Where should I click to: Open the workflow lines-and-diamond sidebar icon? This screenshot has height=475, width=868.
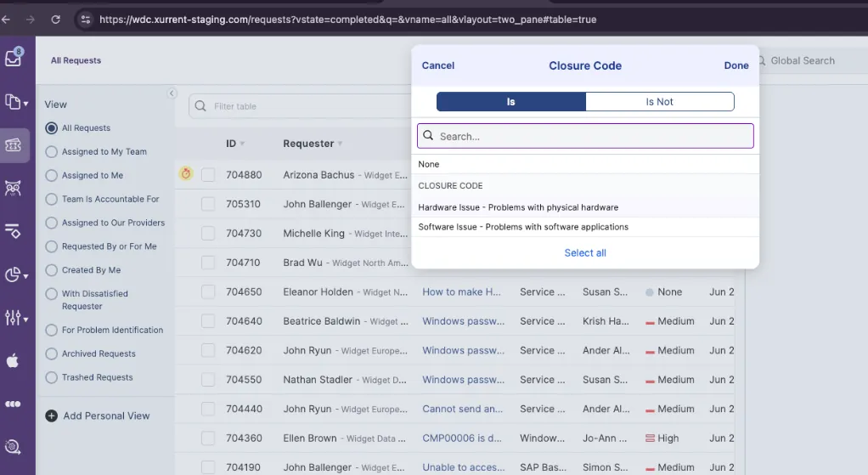(x=13, y=231)
